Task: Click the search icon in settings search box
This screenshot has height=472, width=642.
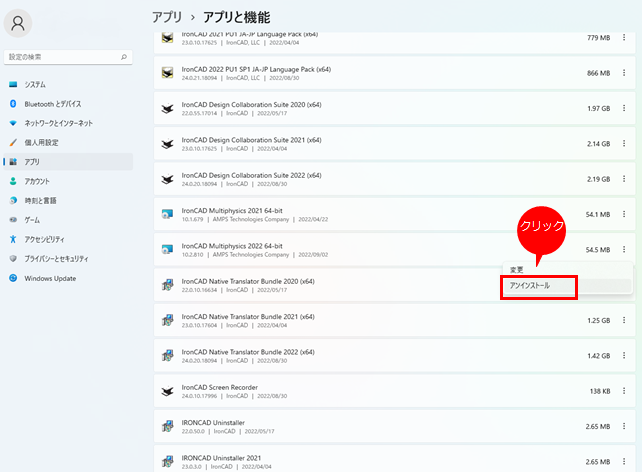Action: [x=126, y=57]
